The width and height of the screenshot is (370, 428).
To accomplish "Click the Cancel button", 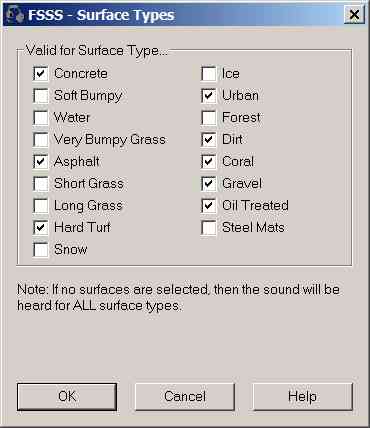I will click(185, 397).
